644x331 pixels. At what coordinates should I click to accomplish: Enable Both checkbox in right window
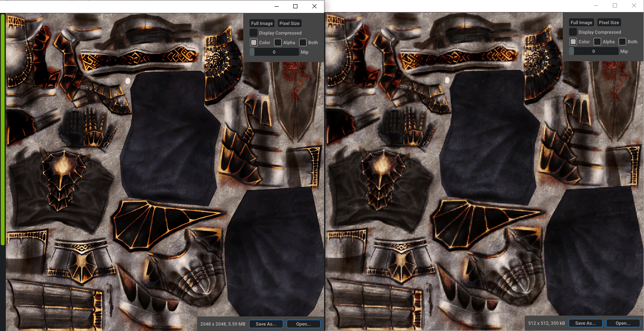622,42
